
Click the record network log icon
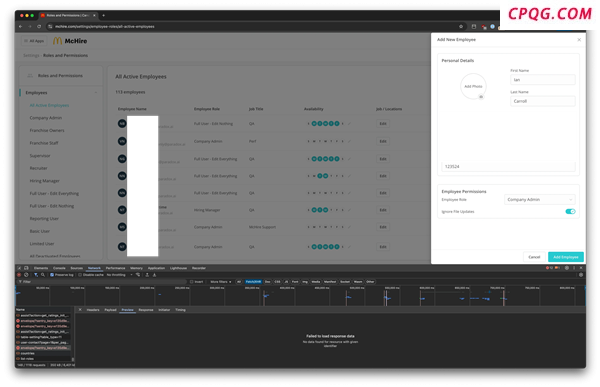(19, 275)
